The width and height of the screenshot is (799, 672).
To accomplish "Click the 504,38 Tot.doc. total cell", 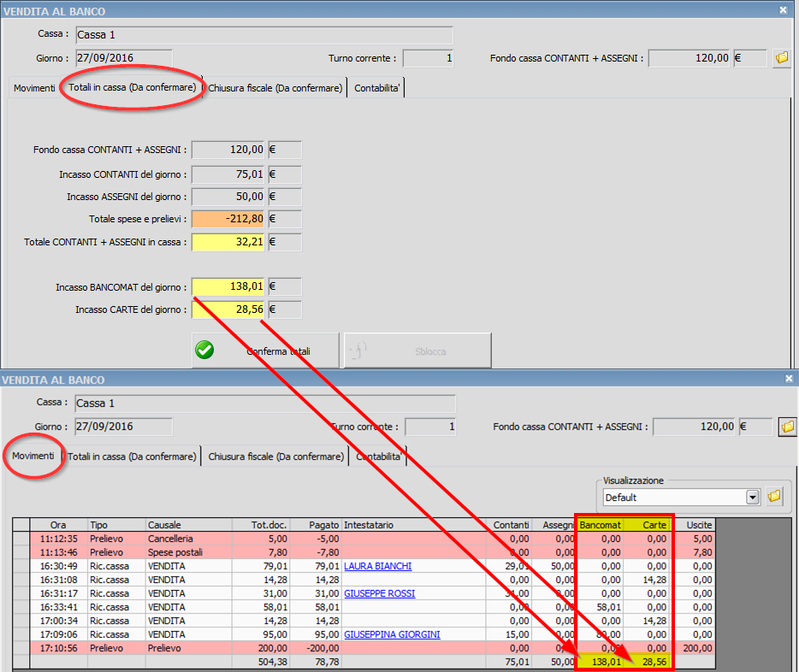I will (260, 662).
